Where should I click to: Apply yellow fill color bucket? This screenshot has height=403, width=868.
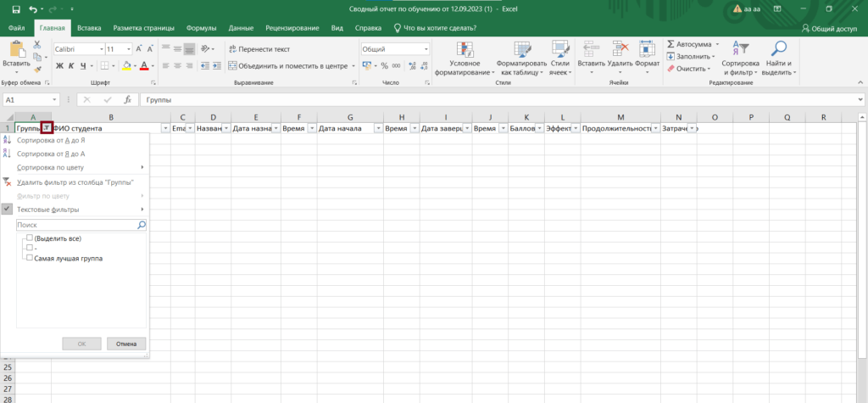(x=127, y=66)
